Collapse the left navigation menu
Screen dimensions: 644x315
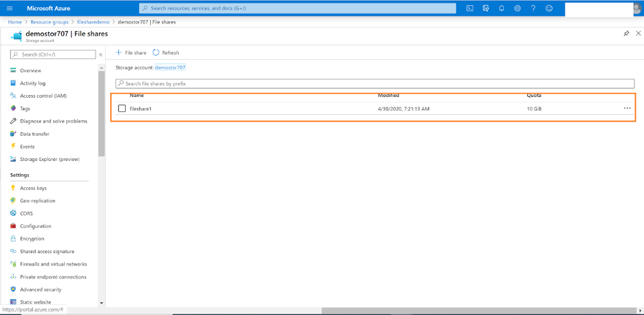coord(100,54)
